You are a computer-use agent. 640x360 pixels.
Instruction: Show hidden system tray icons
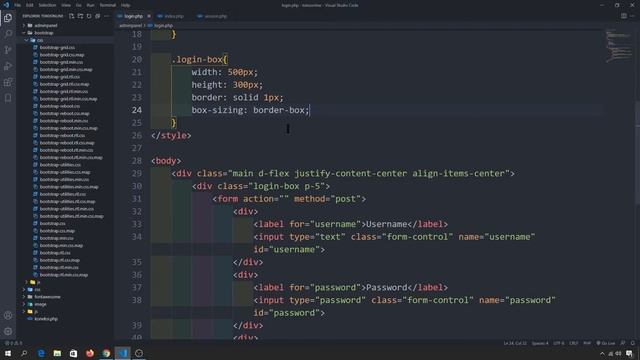pyautogui.click(x=602, y=353)
